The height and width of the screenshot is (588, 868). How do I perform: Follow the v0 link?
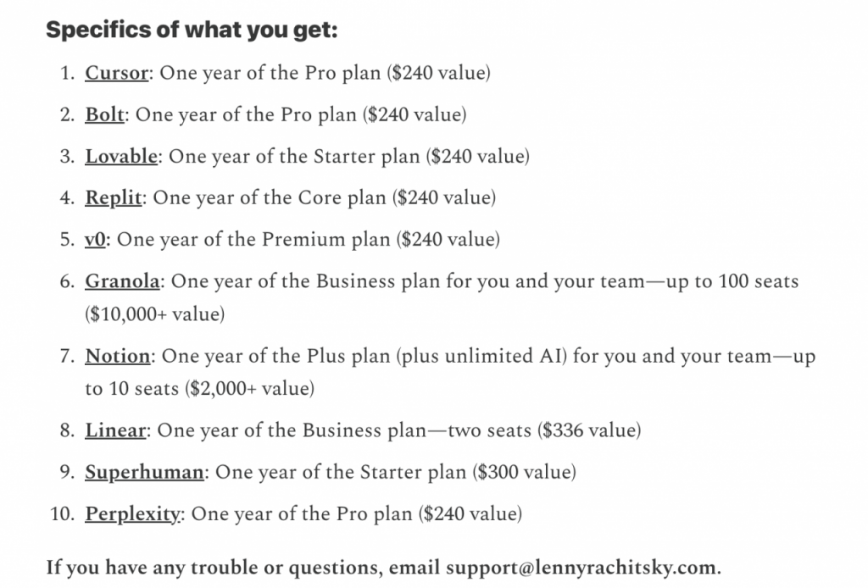pyautogui.click(x=96, y=240)
